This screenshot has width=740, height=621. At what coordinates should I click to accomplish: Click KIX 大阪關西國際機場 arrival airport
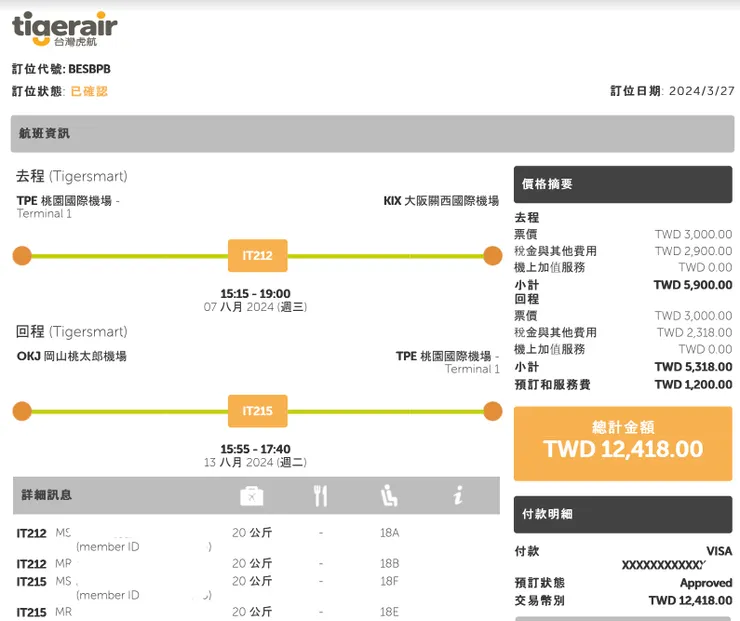coord(441,201)
